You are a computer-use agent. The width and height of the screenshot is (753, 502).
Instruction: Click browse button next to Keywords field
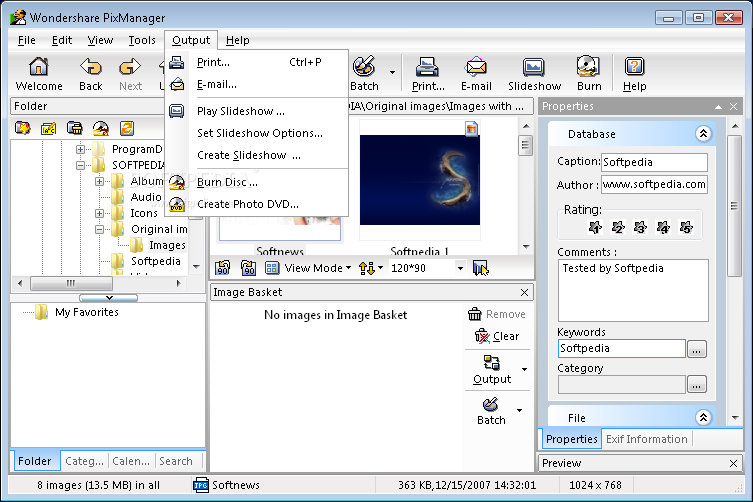point(696,349)
